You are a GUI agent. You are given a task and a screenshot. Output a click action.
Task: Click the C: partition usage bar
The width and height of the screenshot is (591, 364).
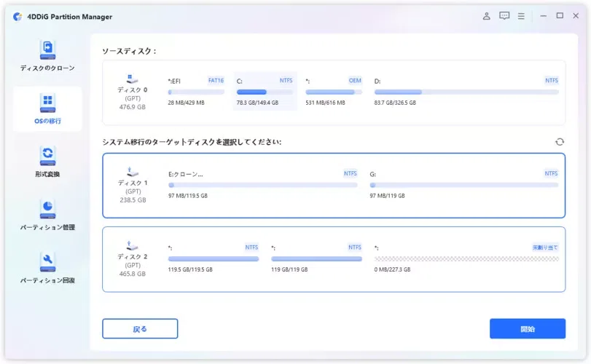[x=265, y=92]
